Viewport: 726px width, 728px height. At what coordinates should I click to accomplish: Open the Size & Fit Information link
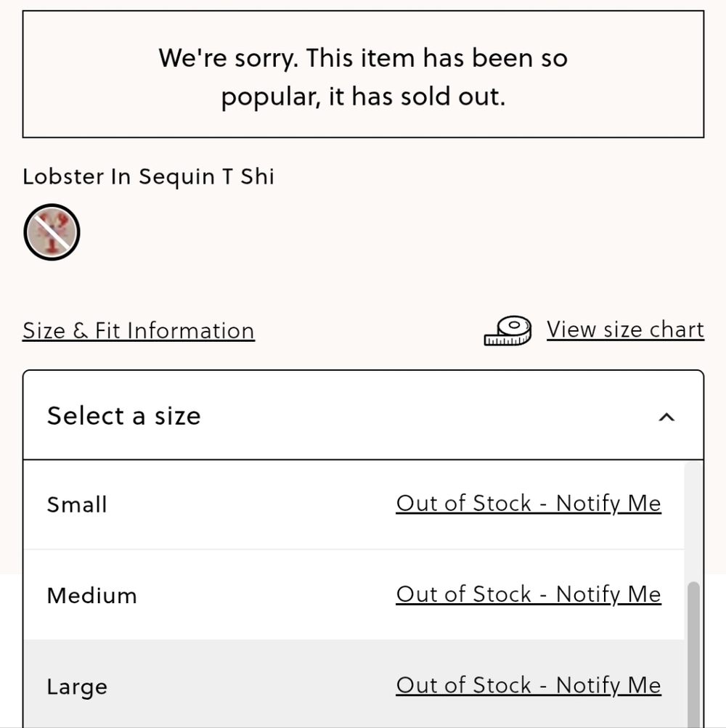pyautogui.click(x=139, y=330)
